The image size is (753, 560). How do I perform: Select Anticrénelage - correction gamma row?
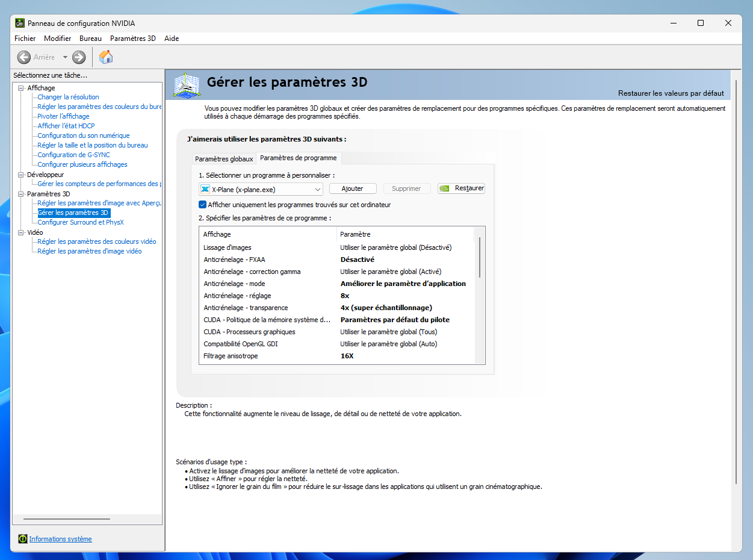tap(337, 272)
